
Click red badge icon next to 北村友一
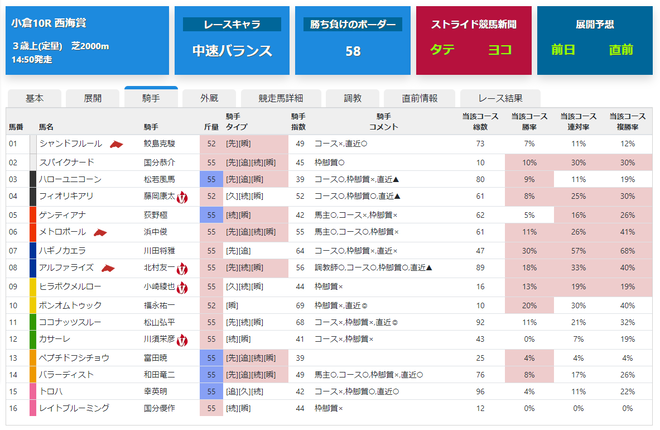182,268
